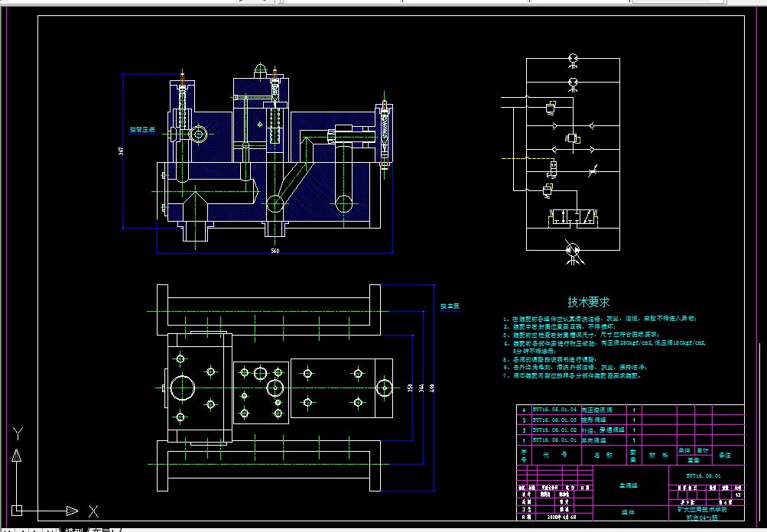767x532 pixels.
Task: Click drawing number BYT16.05.01 in title block
Action: coord(704,475)
